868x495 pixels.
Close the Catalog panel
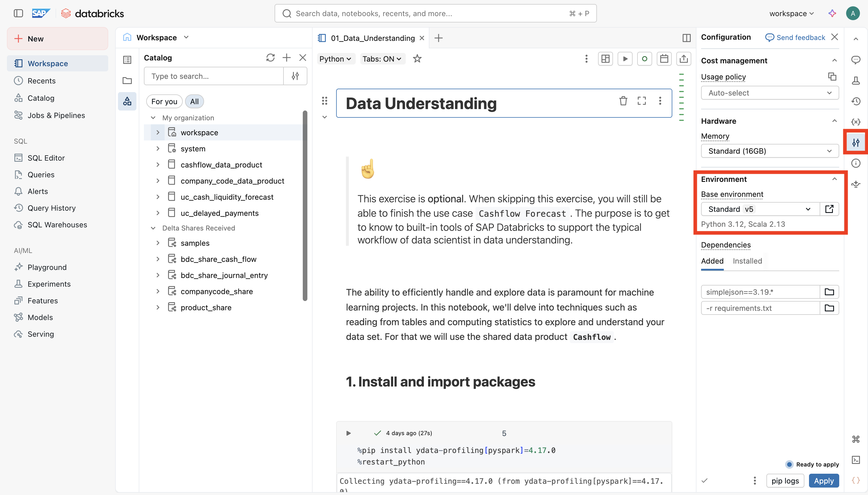302,58
